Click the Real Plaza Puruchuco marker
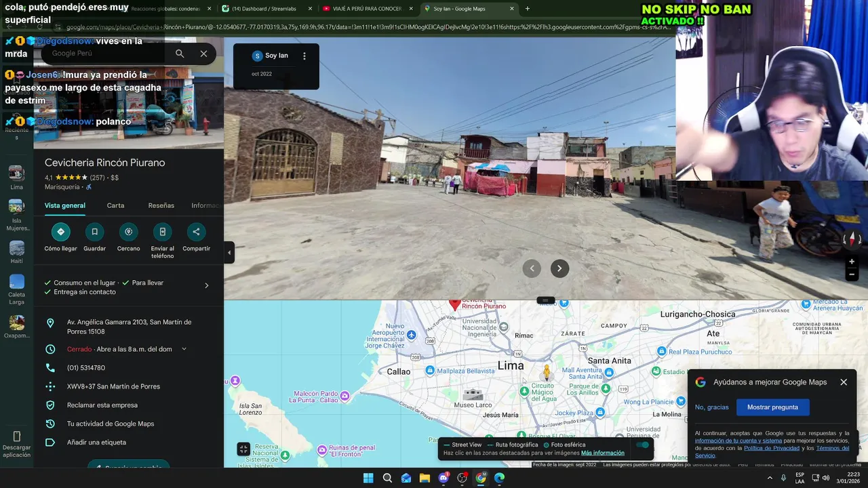This screenshot has width=868, height=488. click(x=663, y=352)
